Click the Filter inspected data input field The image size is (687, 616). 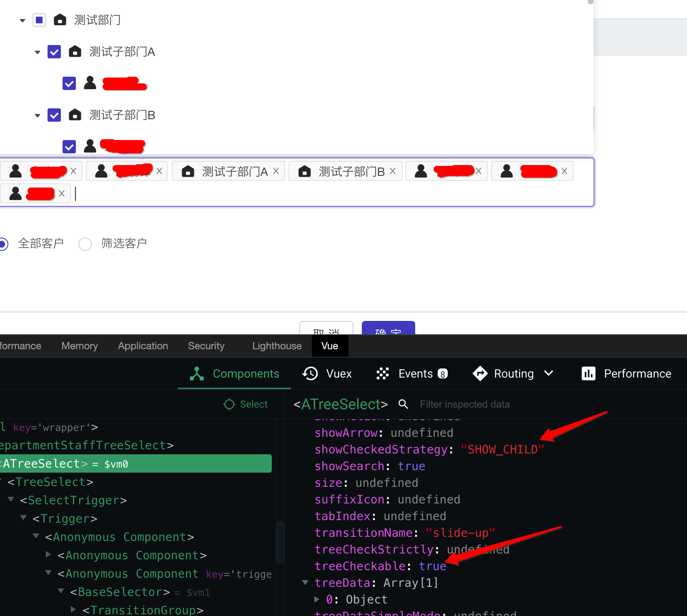[465, 404]
